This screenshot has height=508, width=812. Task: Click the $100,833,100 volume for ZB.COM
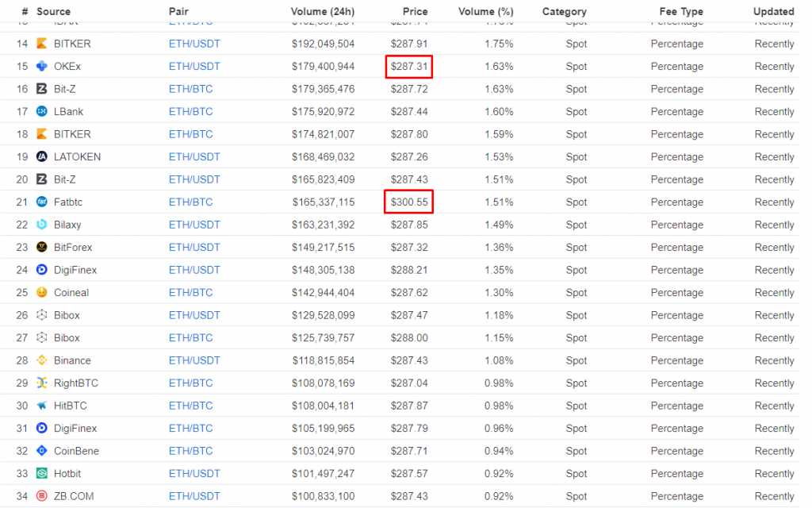point(324,496)
